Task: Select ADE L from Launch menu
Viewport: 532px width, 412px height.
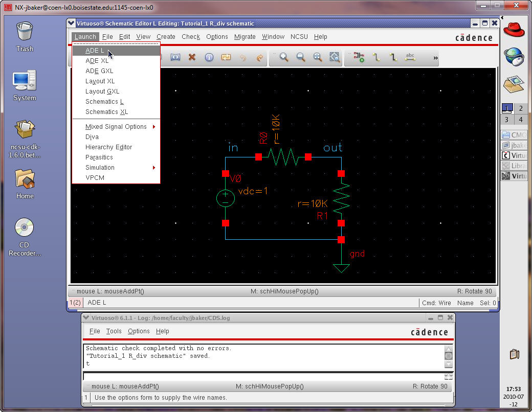Action: coord(95,51)
